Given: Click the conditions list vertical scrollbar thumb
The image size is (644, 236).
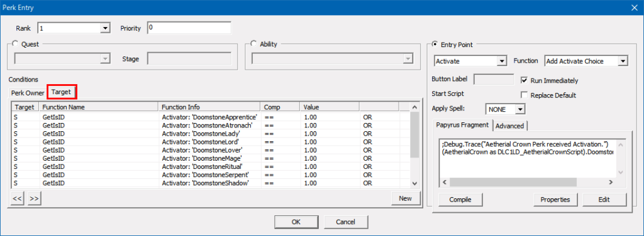Looking at the screenshot, I should click(x=414, y=135).
